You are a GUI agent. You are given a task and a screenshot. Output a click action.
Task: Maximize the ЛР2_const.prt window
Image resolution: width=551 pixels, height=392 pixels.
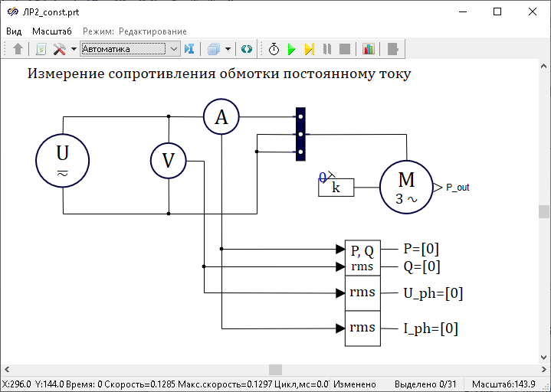[x=497, y=11]
